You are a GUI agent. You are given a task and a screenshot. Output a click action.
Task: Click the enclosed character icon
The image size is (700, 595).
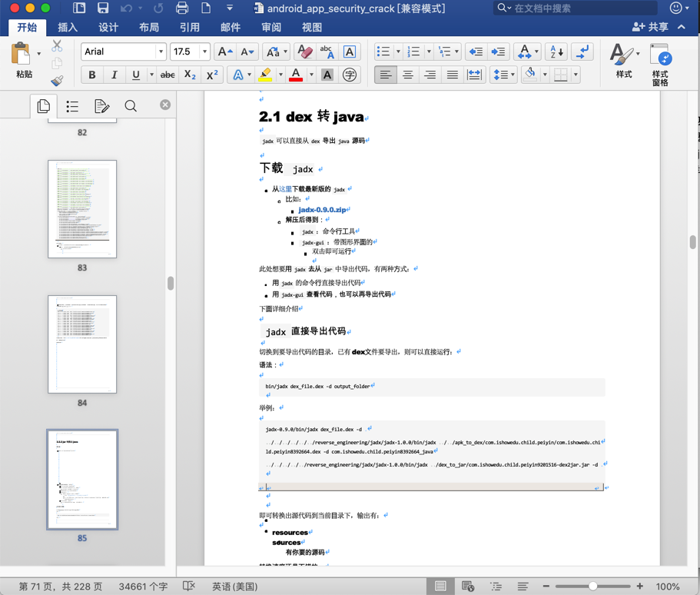[350, 75]
